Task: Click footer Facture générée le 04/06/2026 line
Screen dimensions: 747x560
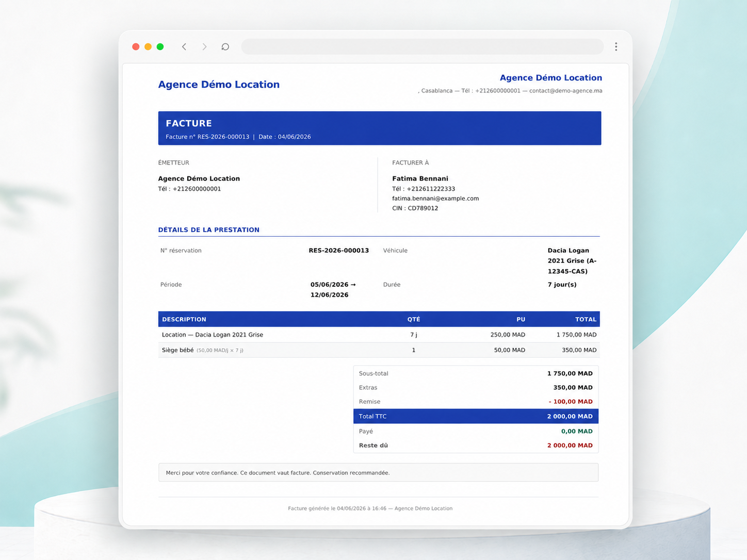Action: pos(370,508)
